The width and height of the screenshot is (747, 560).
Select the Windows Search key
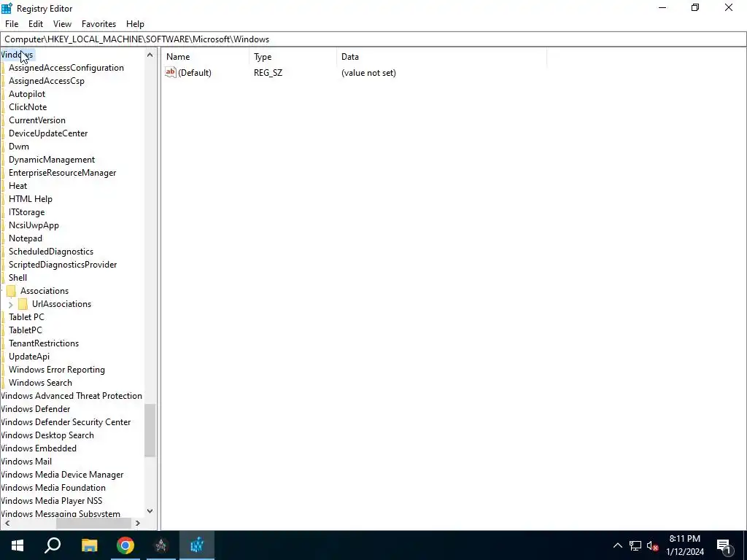41,383
